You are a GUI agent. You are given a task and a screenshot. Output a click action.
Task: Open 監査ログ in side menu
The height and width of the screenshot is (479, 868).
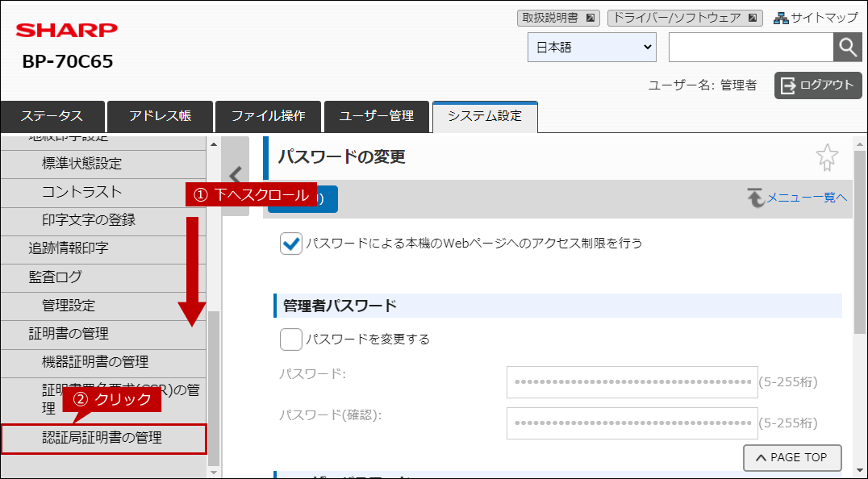pyautogui.click(x=103, y=277)
